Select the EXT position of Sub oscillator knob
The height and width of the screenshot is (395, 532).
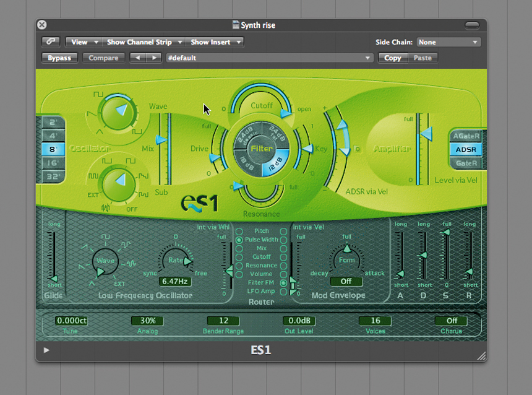click(93, 195)
